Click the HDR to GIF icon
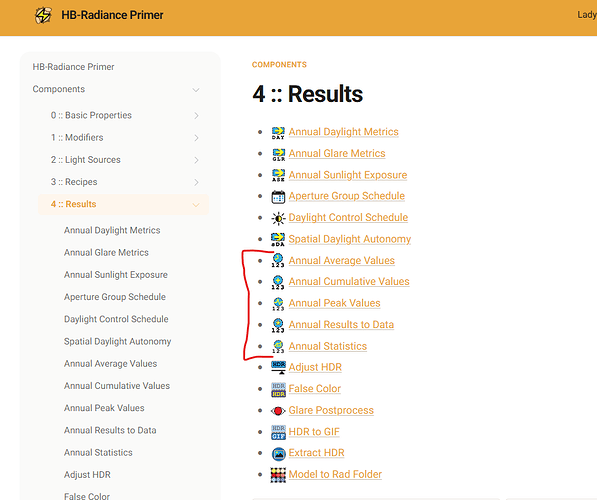Screen dimensions: 597x500 (278, 432)
